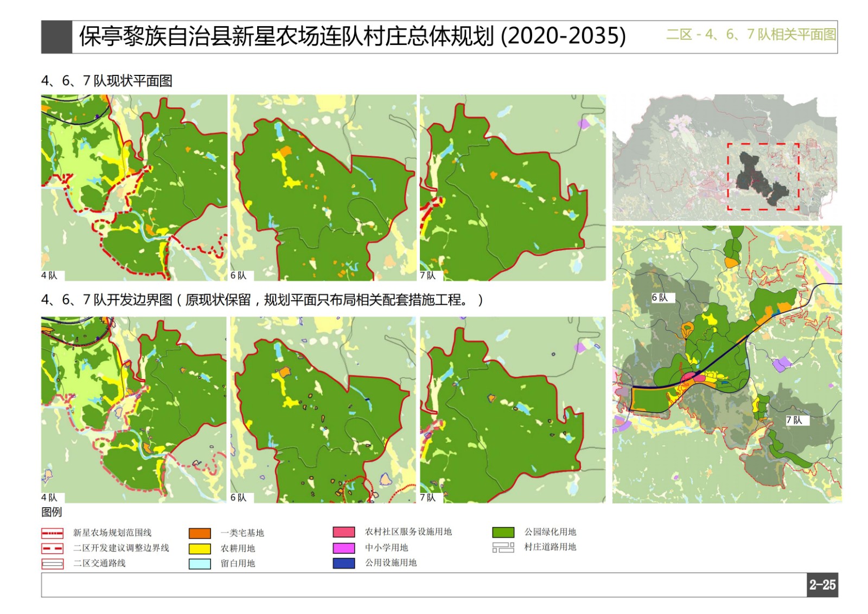Click the 二区 - 4、6、7 队相关平面图 header text
This screenshot has width=868, height=614.
click(x=751, y=35)
